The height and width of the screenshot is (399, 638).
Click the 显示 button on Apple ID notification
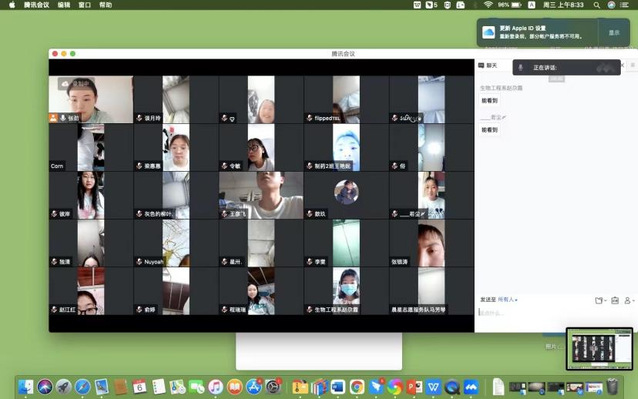(x=614, y=33)
